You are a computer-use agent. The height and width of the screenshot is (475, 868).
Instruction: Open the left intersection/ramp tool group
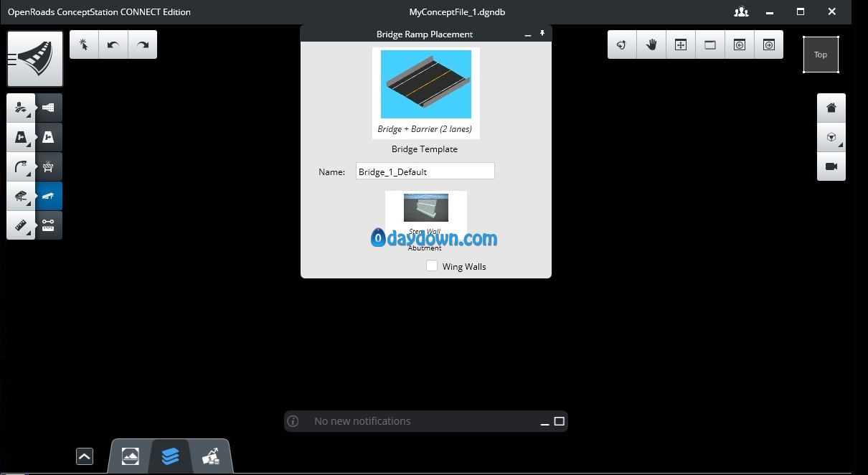pos(21,137)
